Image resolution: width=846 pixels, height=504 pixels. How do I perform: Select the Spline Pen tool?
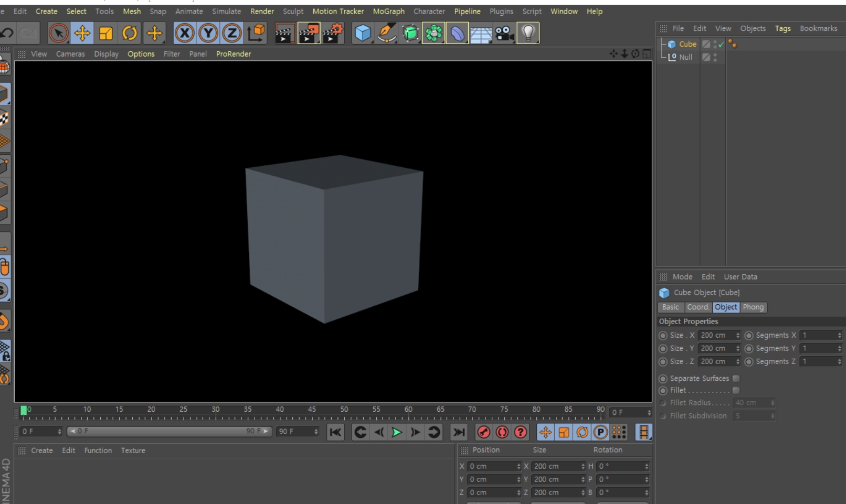click(387, 34)
